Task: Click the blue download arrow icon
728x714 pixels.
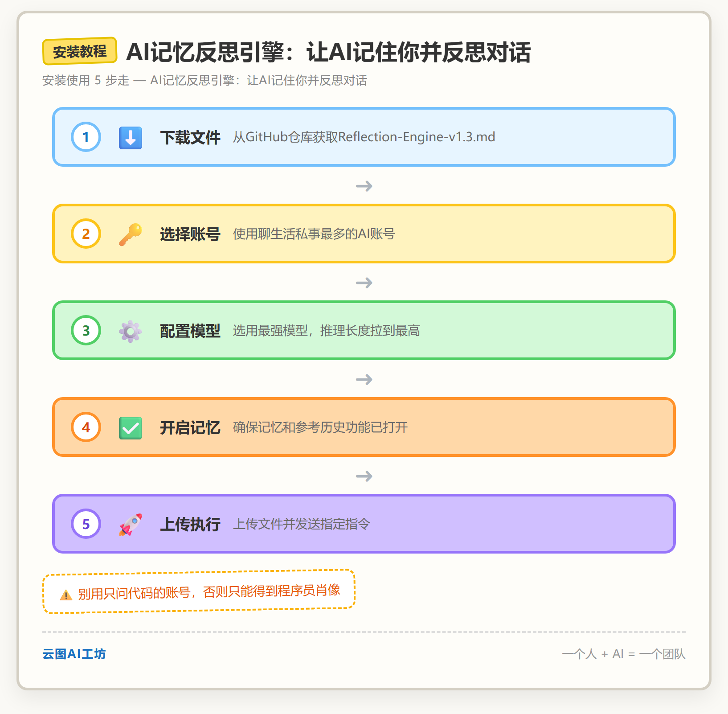Action: (131, 137)
